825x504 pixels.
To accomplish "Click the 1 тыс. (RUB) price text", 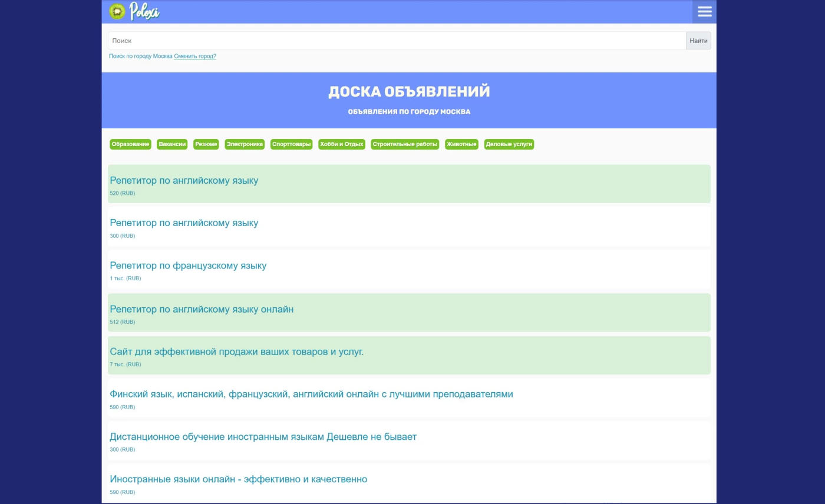I will click(x=126, y=278).
